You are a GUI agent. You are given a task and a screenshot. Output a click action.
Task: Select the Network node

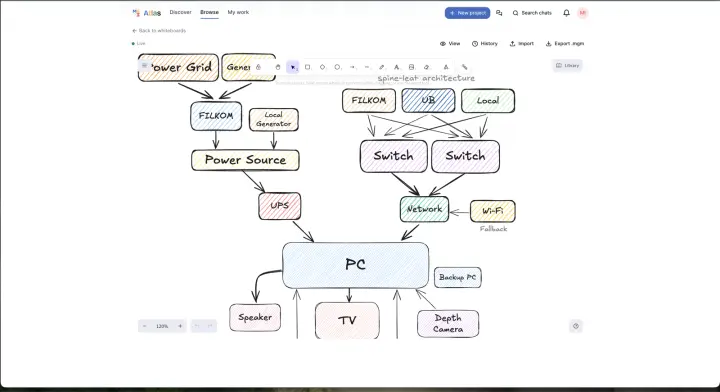pos(424,209)
